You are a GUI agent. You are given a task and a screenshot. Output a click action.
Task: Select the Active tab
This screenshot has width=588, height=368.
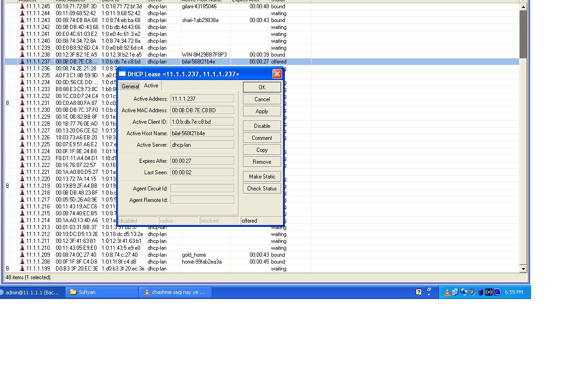(151, 86)
